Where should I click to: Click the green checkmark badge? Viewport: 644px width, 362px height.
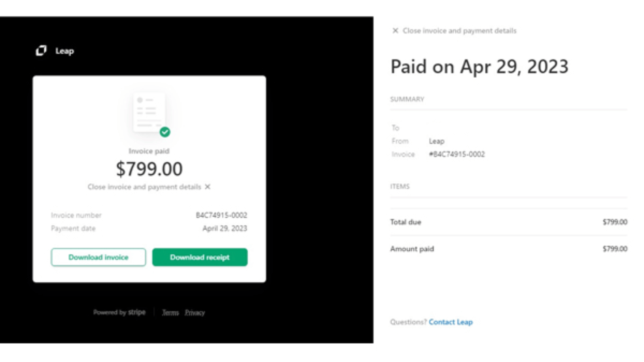(x=165, y=132)
